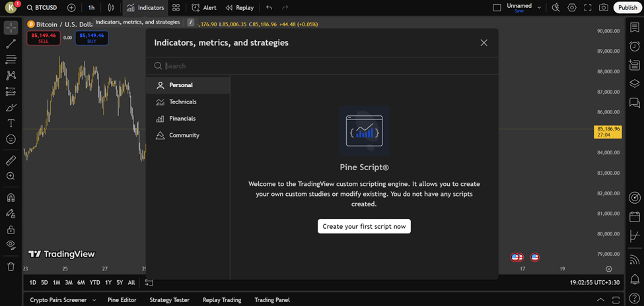This screenshot has height=306, width=644.
Task: Toggle stay in drawing mode
Action: (x=11, y=213)
